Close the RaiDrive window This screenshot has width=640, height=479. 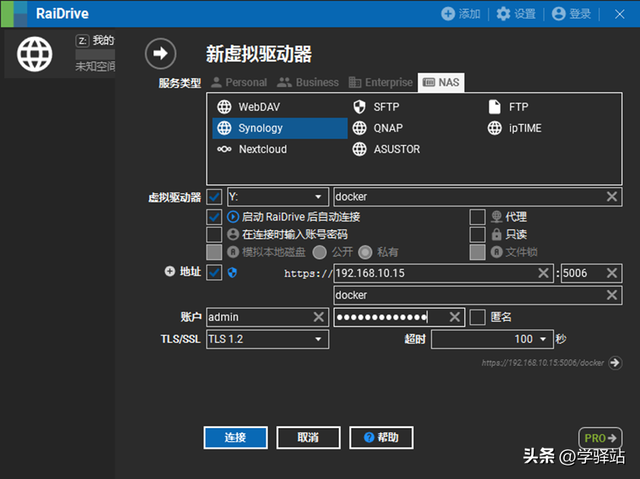click(x=619, y=14)
